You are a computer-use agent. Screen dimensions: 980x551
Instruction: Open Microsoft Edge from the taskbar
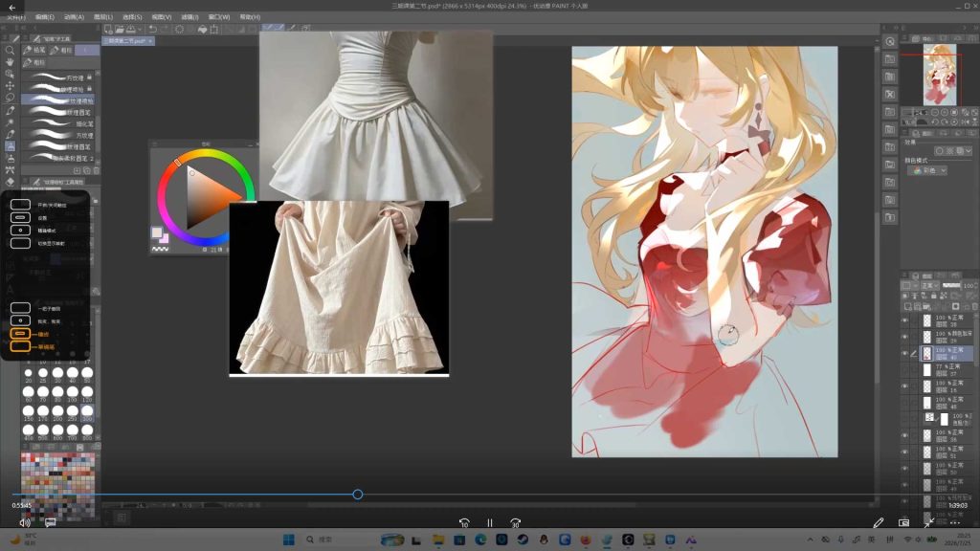click(x=480, y=540)
